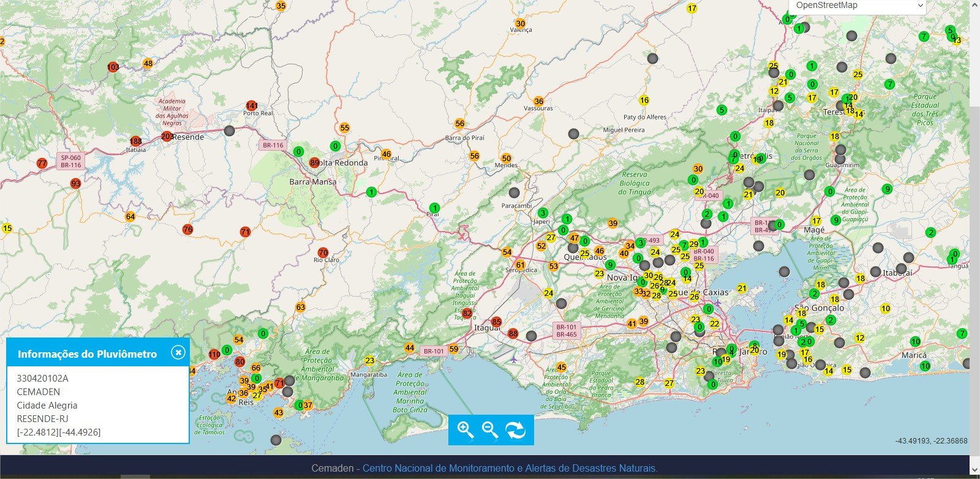
Task: Click the grey offline marker east of Resende
Action: [x=230, y=130]
